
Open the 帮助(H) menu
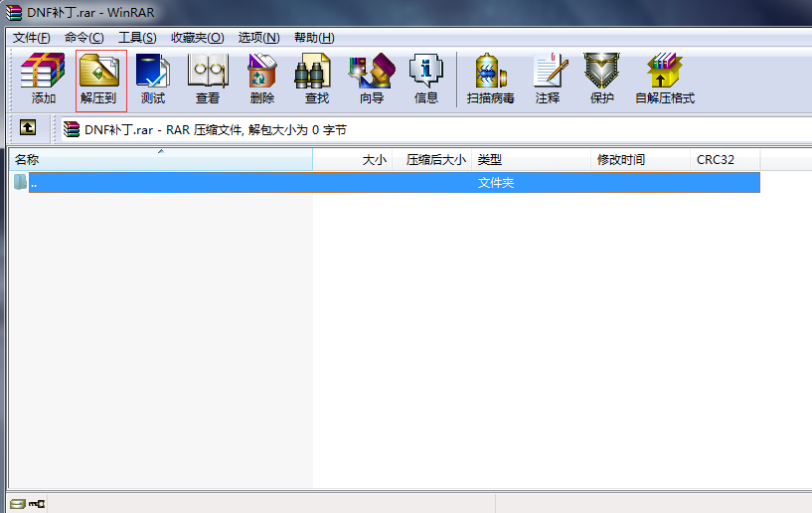[x=314, y=38]
